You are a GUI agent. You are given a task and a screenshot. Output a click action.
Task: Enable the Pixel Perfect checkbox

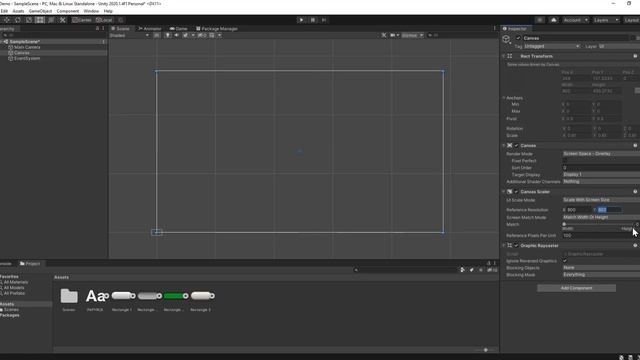click(565, 161)
